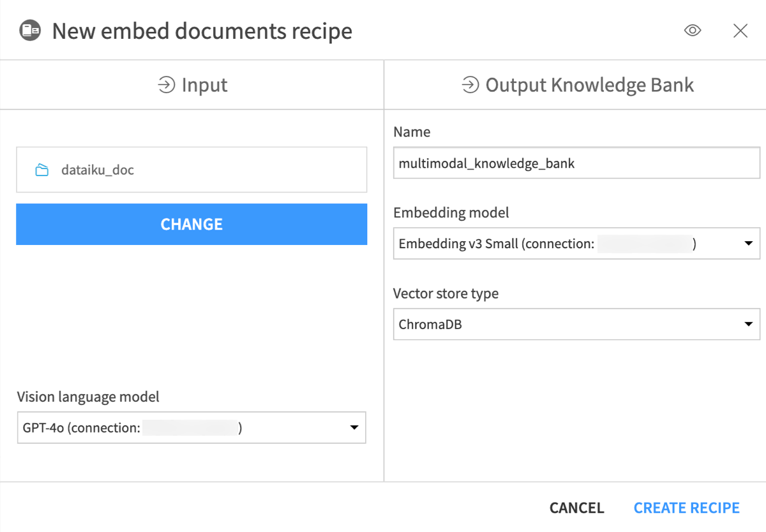Click the Output Knowledge Bank arrow icon
Image resolution: width=766 pixels, height=532 pixels.
pos(470,85)
